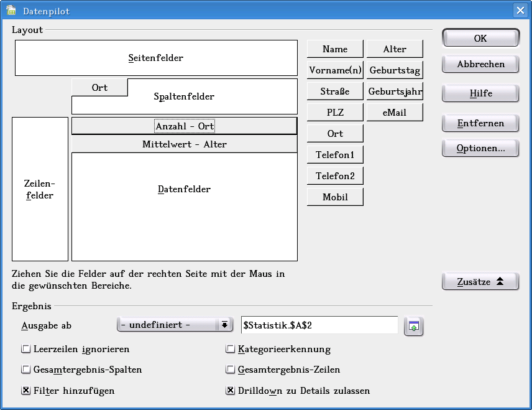Click the Entfernen button
The width and height of the screenshot is (532, 410).
click(480, 123)
